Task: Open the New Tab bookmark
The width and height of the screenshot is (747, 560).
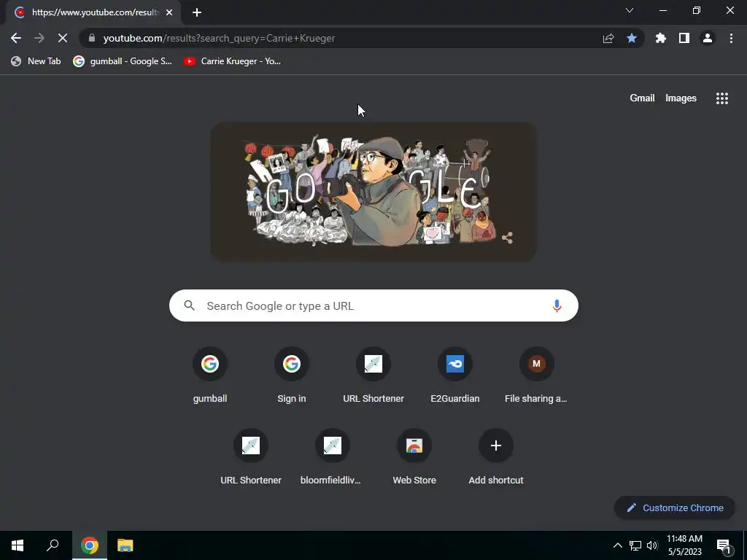Action: click(x=36, y=61)
